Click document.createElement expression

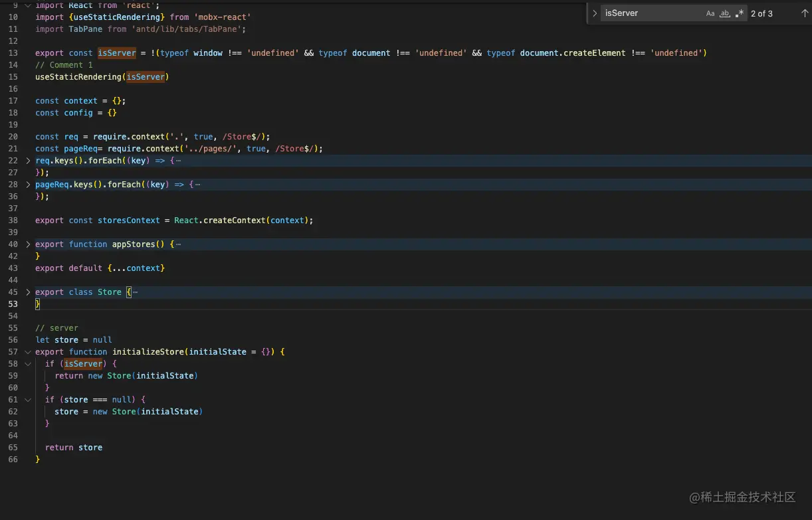573,53
